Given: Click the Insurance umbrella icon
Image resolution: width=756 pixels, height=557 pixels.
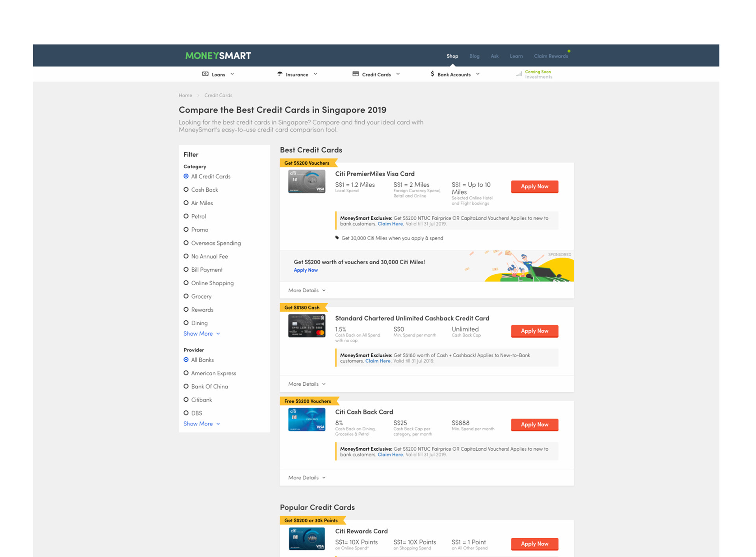Looking at the screenshot, I should coord(280,74).
